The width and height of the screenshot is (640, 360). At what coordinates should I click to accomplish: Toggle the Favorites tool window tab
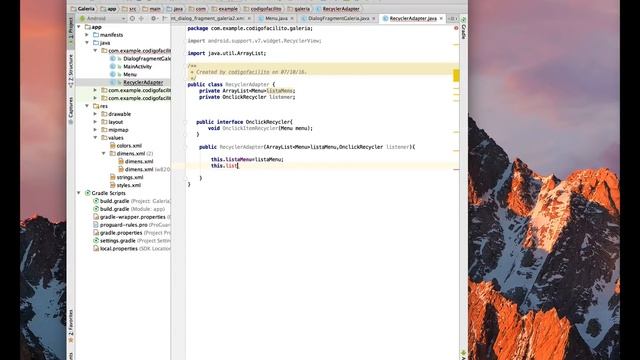[x=71, y=325]
